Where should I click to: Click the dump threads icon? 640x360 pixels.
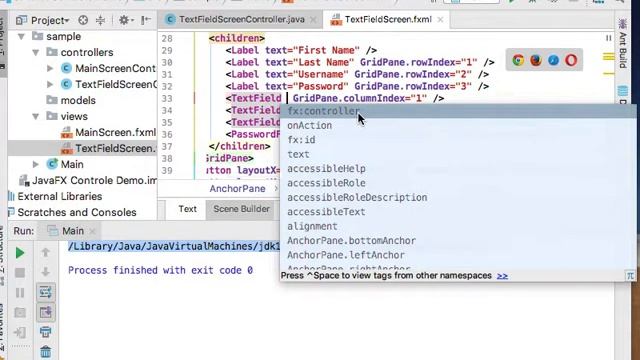point(20,313)
